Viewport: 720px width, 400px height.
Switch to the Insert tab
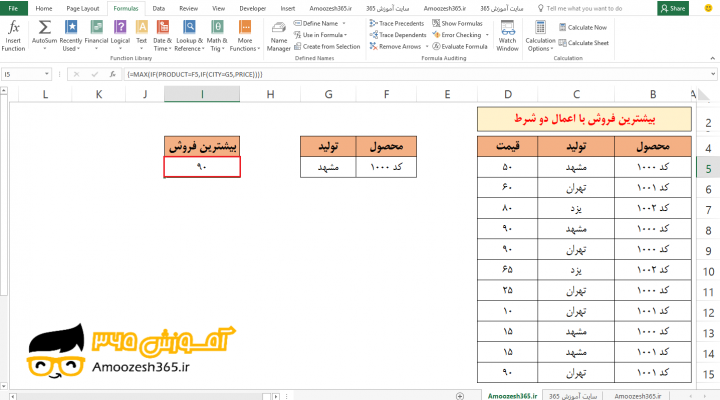pos(288,8)
